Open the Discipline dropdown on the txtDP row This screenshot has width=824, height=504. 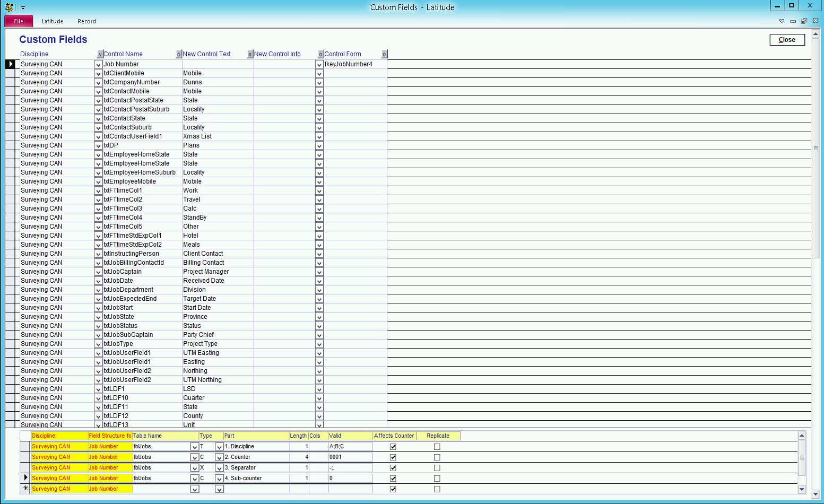98,145
